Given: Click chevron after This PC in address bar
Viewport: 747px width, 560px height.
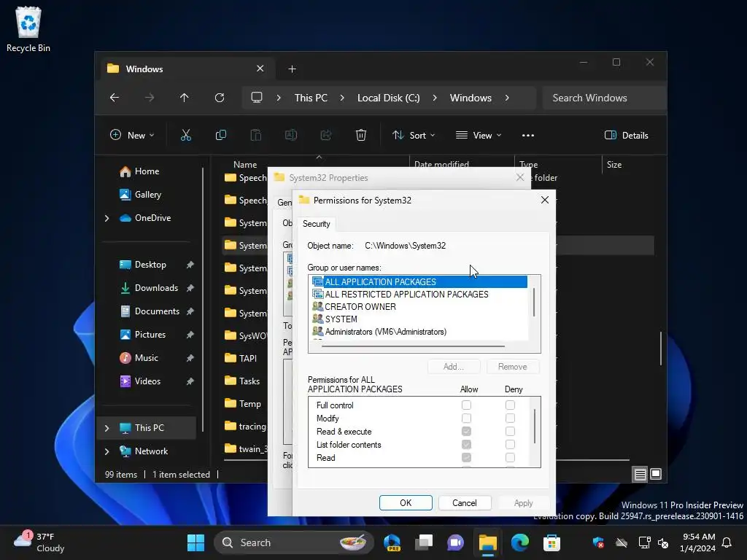Looking at the screenshot, I should pos(342,98).
